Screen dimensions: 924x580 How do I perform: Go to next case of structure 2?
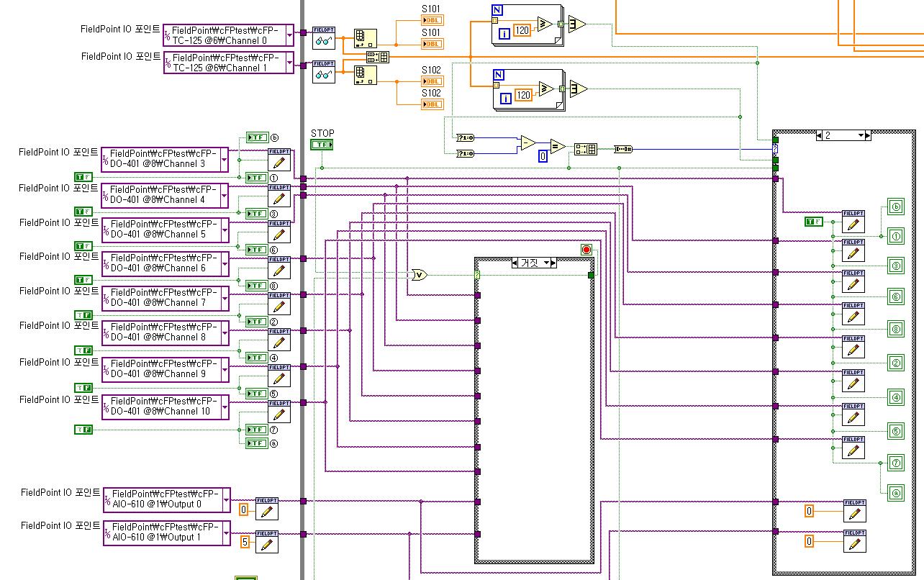(868, 135)
